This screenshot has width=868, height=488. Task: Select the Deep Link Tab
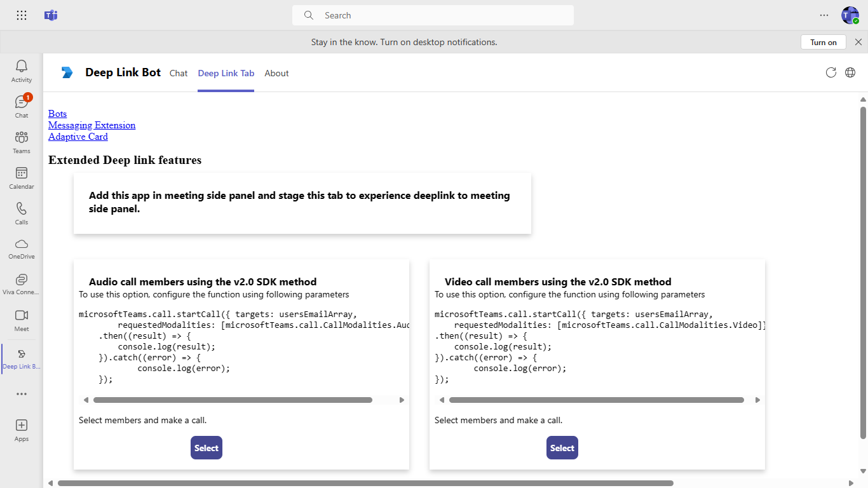point(226,73)
